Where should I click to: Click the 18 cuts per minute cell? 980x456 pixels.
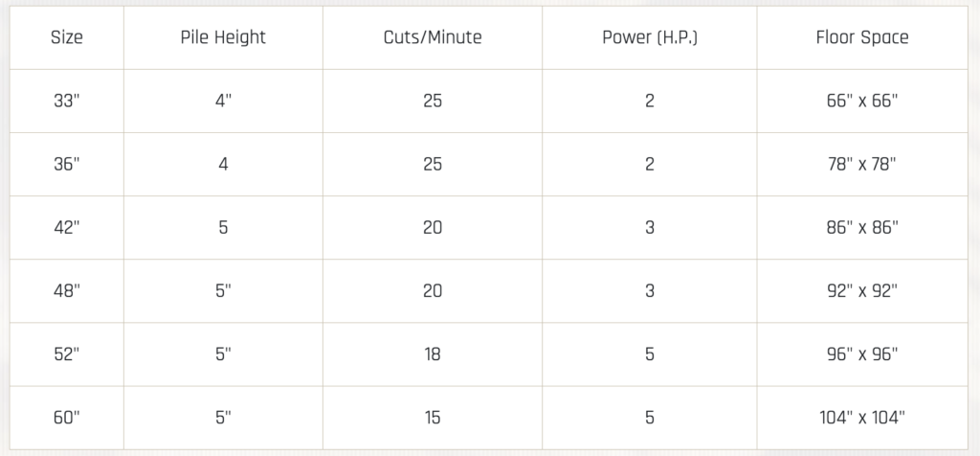(x=433, y=354)
